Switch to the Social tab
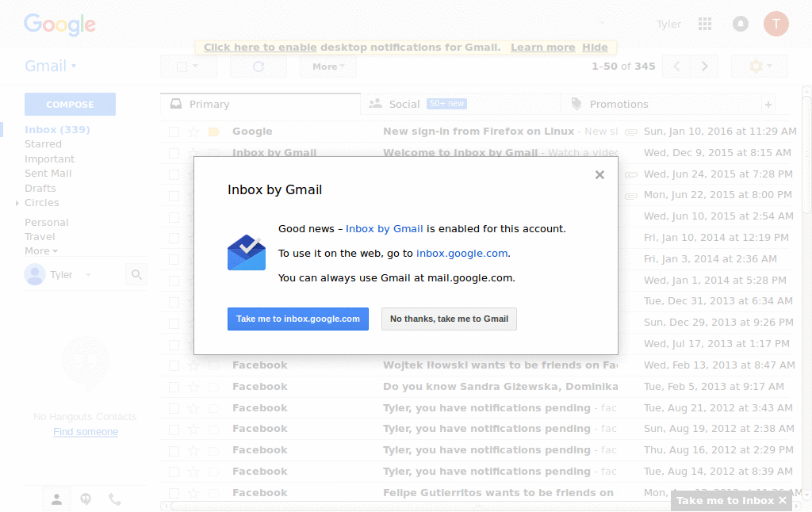812x512 pixels. 461,104
